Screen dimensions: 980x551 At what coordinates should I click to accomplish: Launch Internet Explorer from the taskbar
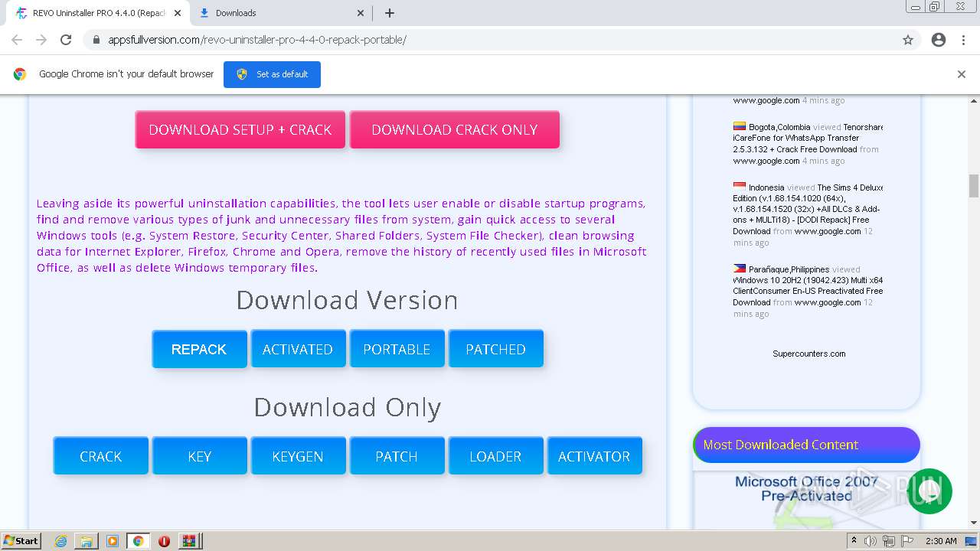61,541
